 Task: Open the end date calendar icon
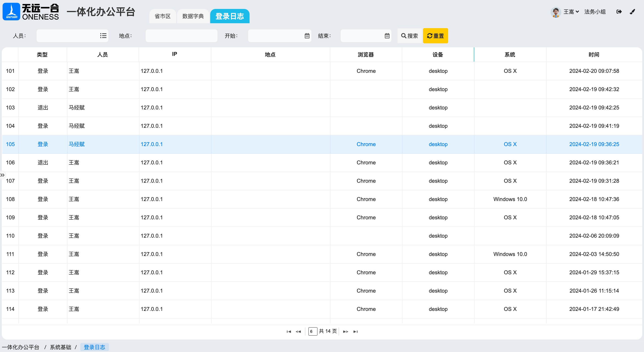[387, 36]
